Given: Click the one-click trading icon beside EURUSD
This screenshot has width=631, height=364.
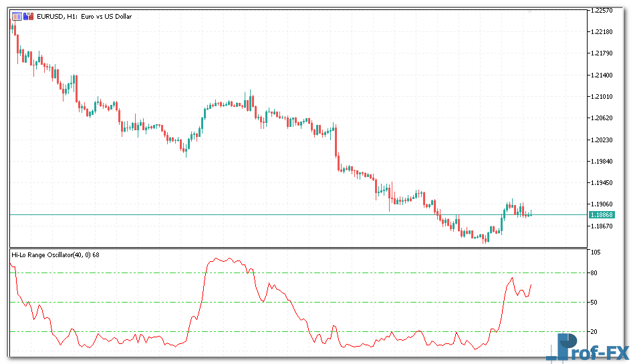Looking at the screenshot, I should 29,17.
